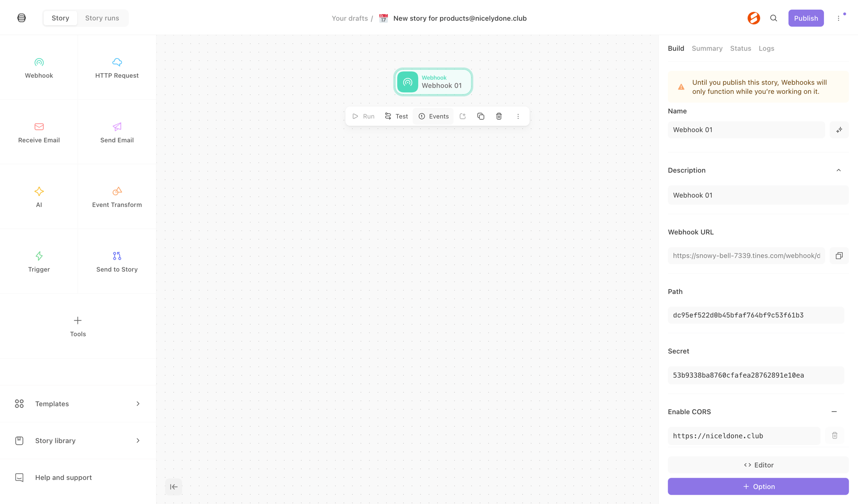This screenshot has width=858, height=504.
Task: Delete the Webhook 01 action via trash icon
Action: tap(499, 116)
